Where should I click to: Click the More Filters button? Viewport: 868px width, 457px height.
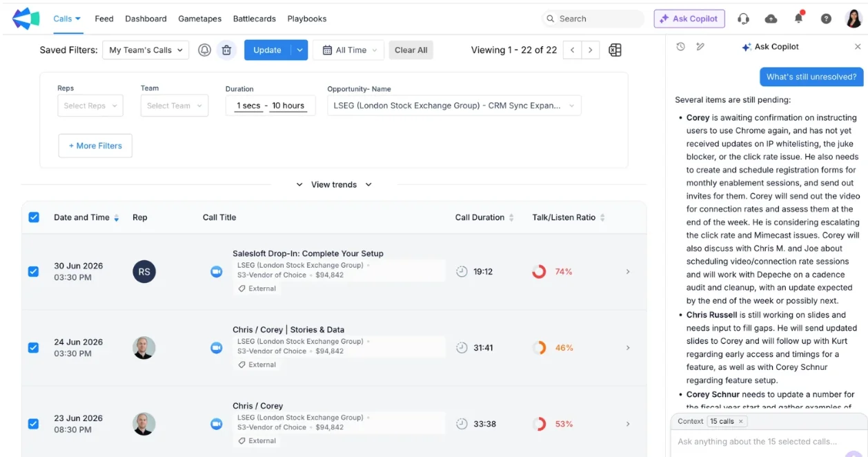[x=95, y=146]
